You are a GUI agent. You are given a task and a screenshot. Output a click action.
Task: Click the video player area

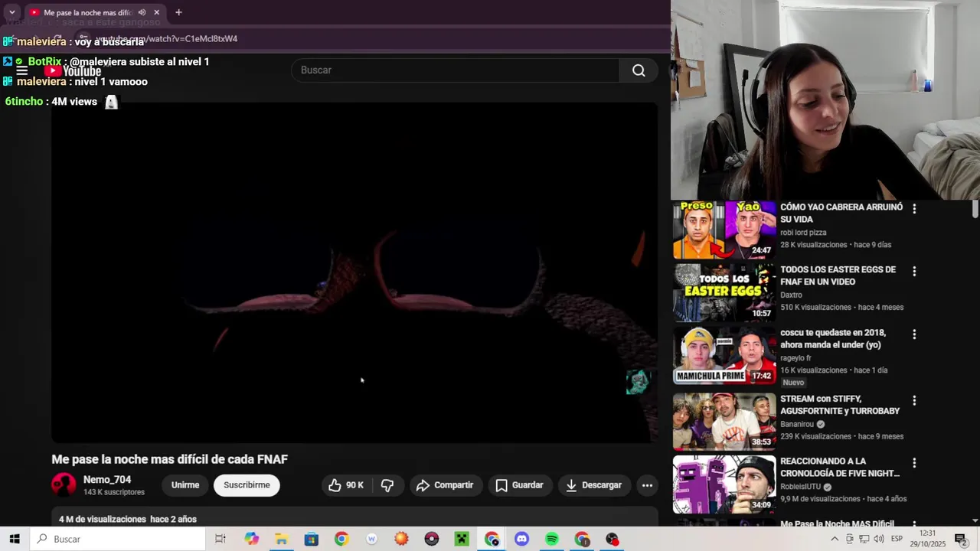point(354,272)
